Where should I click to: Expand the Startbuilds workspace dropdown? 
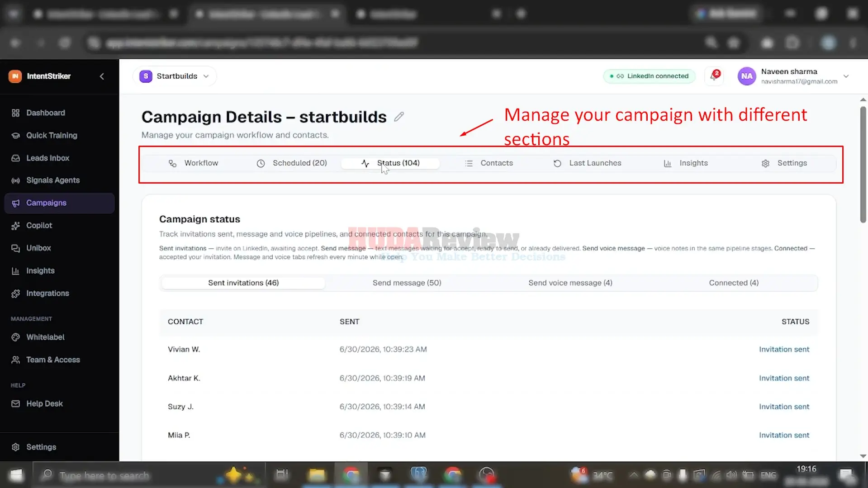pos(175,76)
